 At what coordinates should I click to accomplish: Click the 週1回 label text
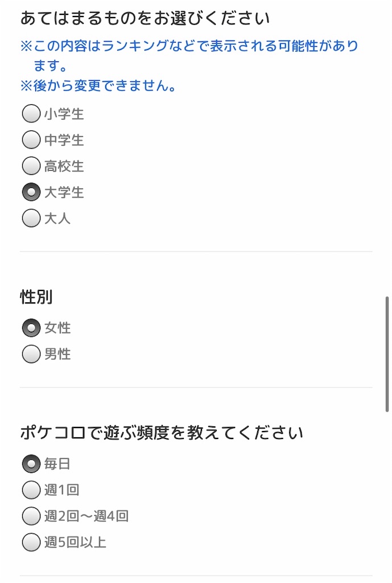pyautogui.click(x=61, y=490)
